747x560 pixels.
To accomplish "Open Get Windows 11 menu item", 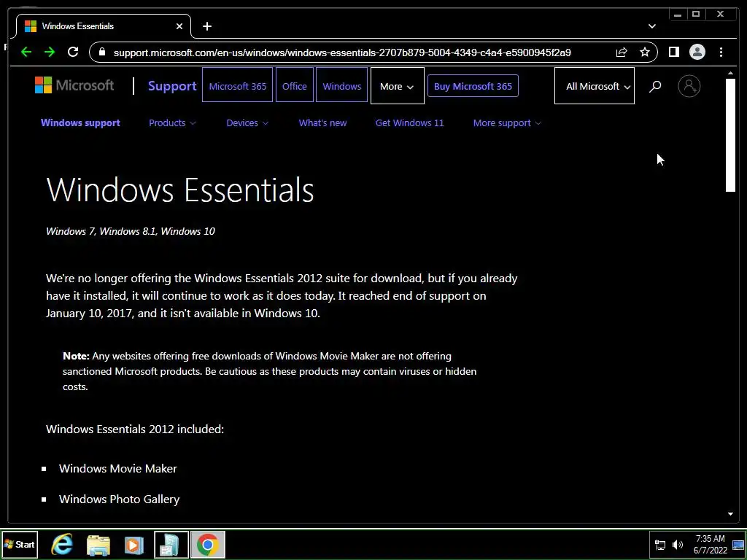I will (410, 122).
